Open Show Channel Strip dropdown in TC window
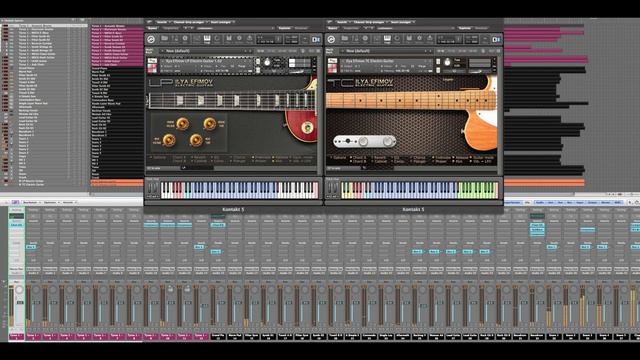The height and width of the screenshot is (360, 640). coord(370,22)
